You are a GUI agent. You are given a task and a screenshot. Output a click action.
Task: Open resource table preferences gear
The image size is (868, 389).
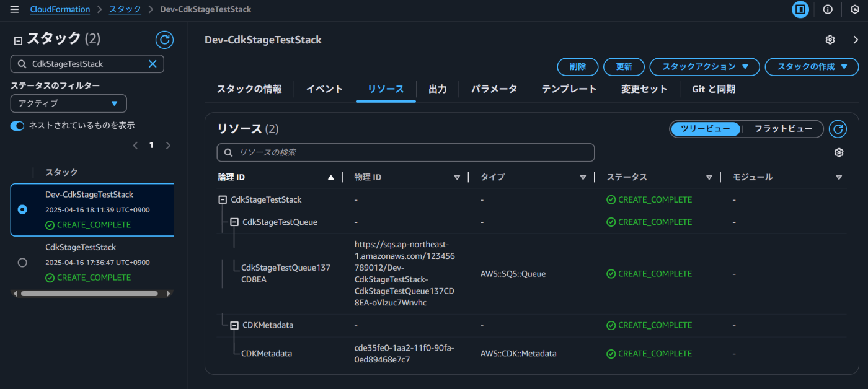coord(839,152)
